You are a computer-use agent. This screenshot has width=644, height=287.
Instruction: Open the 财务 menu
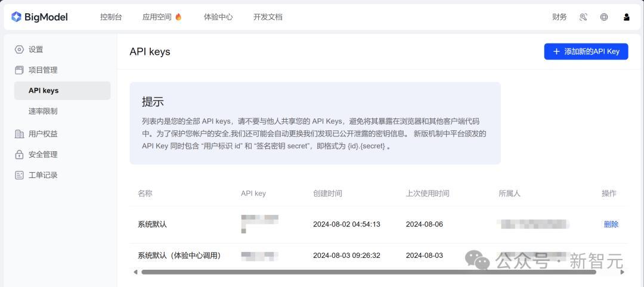(559, 17)
